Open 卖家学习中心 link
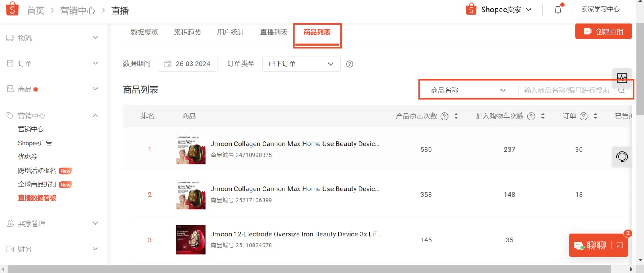This screenshot has width=644, height=273. point(600,9)
